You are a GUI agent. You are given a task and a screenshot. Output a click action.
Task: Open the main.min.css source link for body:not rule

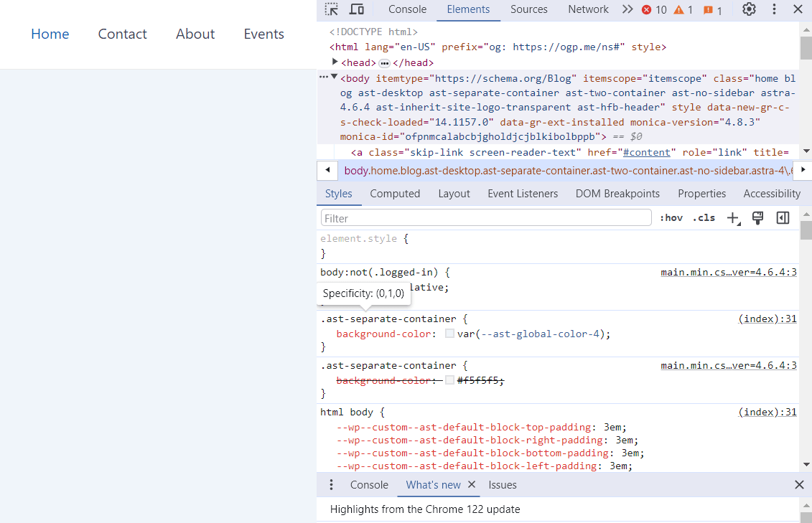(x=729, y=272)
